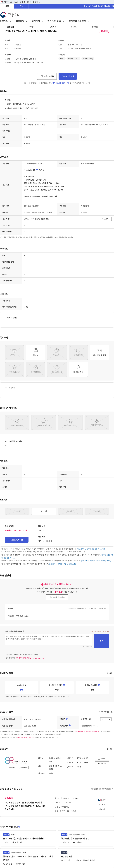114x868 pixels.
Task: Click the top 고용24 입사지원 button
Action: [x=68, y=76]
